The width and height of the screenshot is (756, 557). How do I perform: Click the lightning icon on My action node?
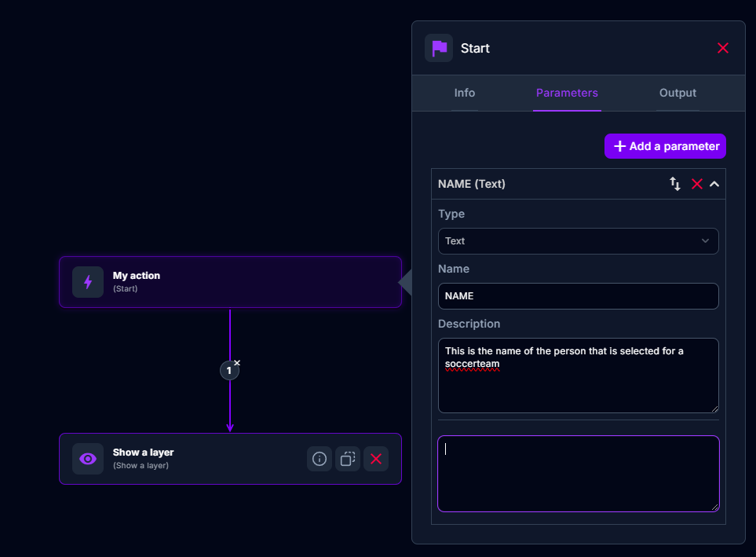tap(88, 283)
